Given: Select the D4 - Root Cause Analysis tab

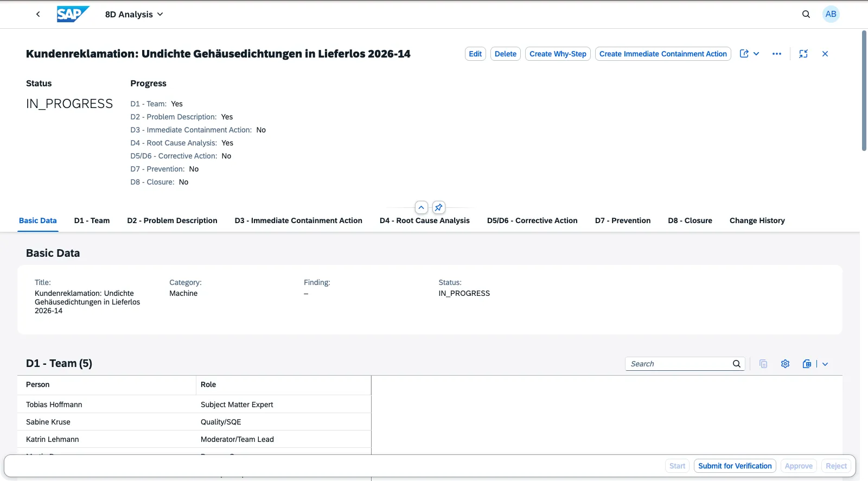Looking at the screenshot, I should [425, 220].
